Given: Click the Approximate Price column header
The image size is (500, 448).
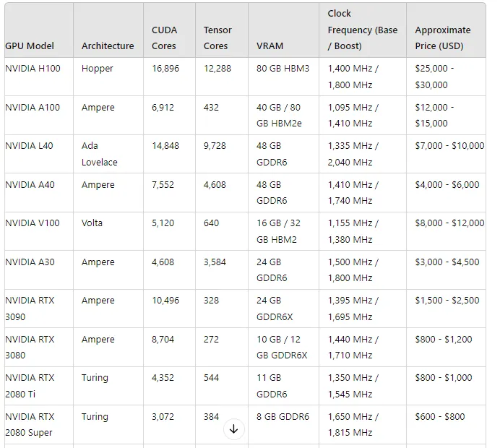Looking at the screenshot, I should 442,38.
